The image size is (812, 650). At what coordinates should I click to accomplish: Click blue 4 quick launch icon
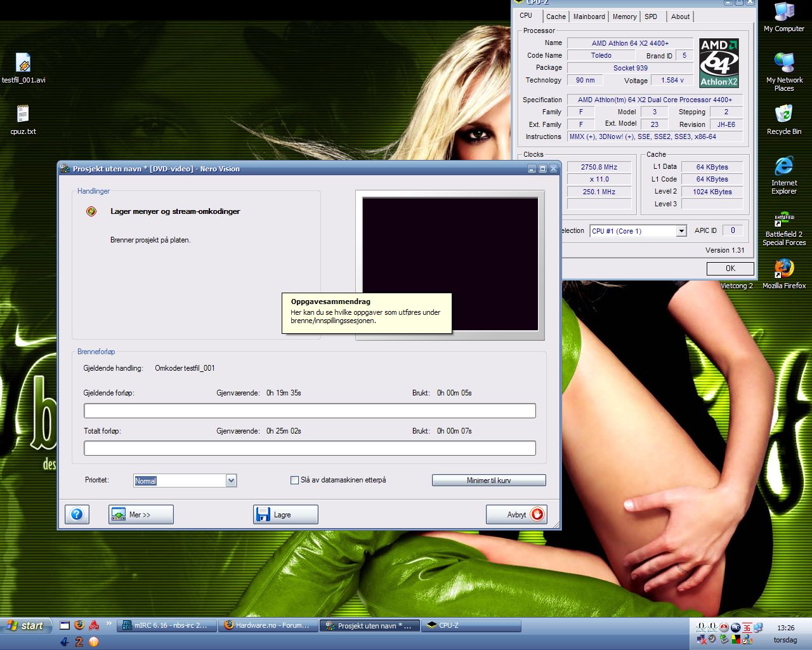[x=65, y=642]
